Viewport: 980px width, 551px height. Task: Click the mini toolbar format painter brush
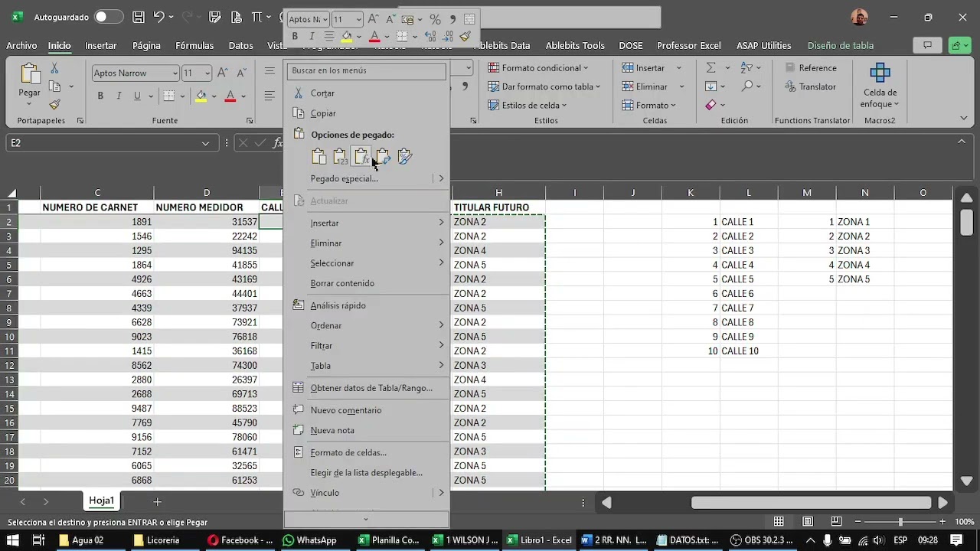465,37
